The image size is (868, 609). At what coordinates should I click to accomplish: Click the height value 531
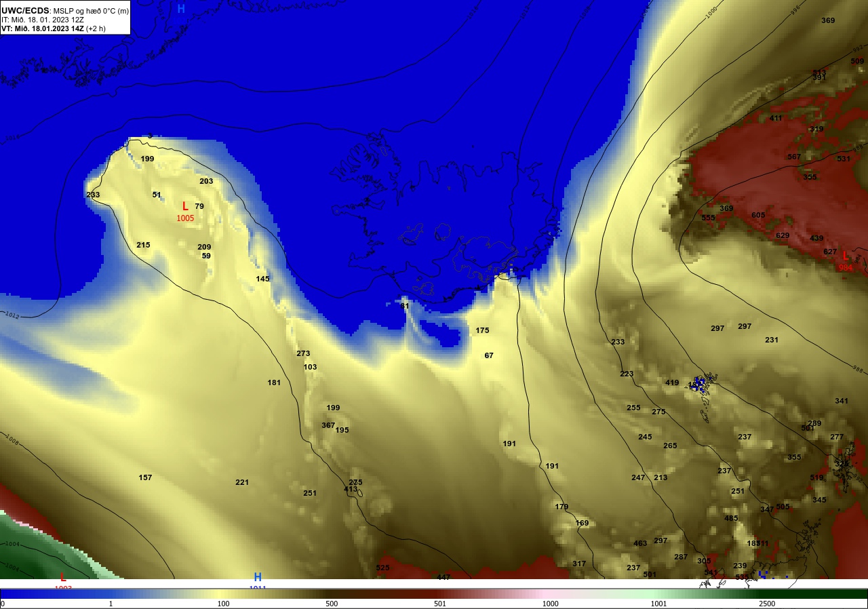pyautogui.click(x=844, y=159)
